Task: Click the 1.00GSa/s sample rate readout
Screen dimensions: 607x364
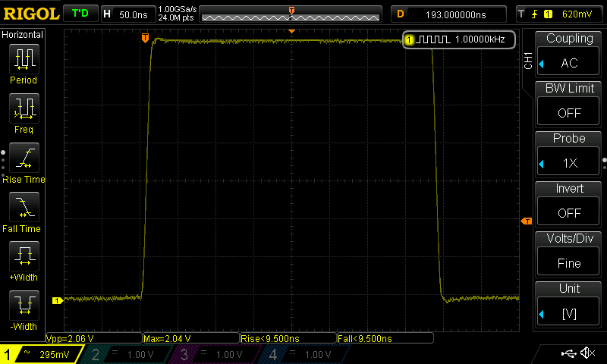Action: (178, 9)
